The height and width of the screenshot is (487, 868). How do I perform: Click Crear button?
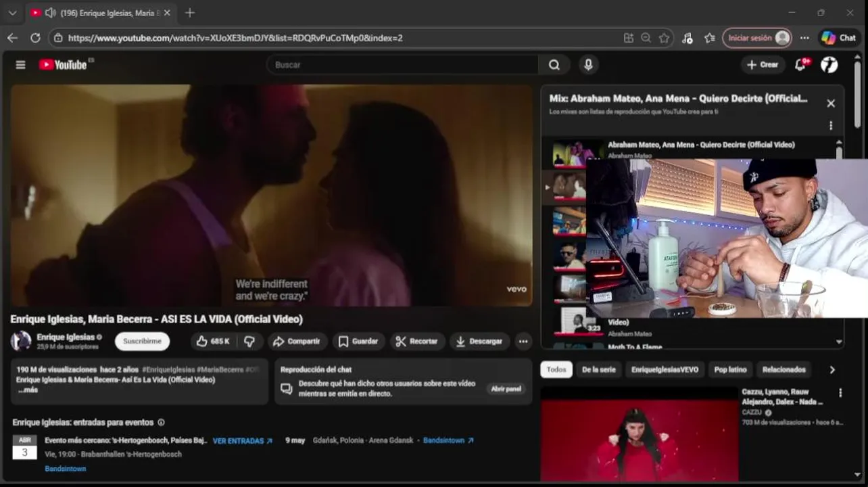click(x=763, y=64)
